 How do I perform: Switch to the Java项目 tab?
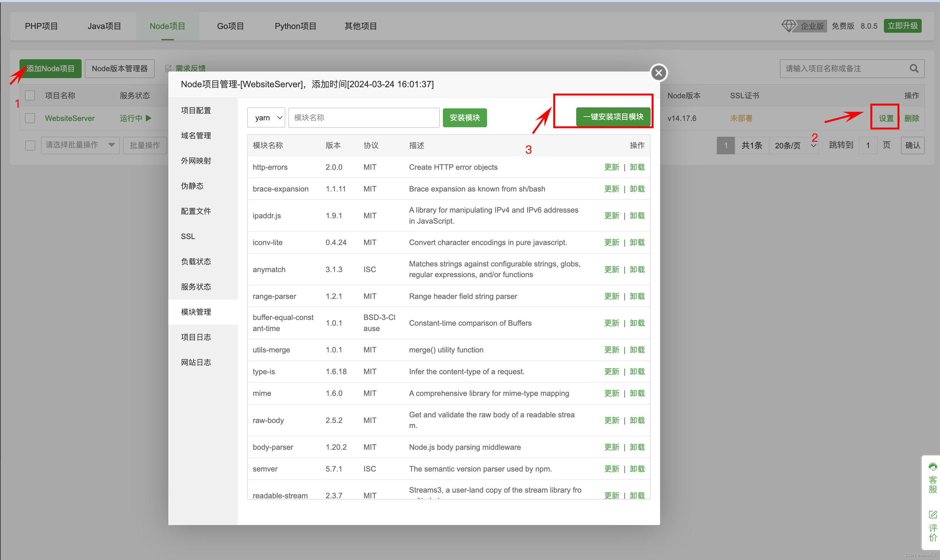coord(104,26)
